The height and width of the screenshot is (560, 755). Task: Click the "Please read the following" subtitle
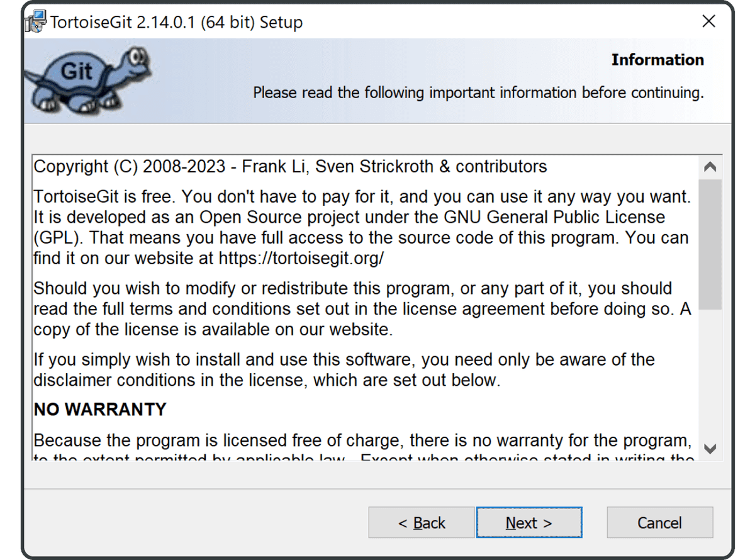click(478, 93)
